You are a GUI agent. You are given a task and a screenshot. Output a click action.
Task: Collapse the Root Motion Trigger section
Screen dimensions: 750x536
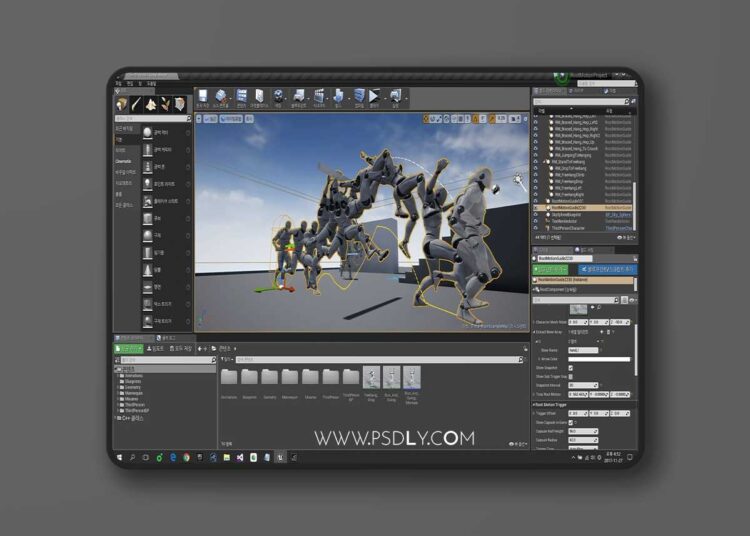[534, 403]
